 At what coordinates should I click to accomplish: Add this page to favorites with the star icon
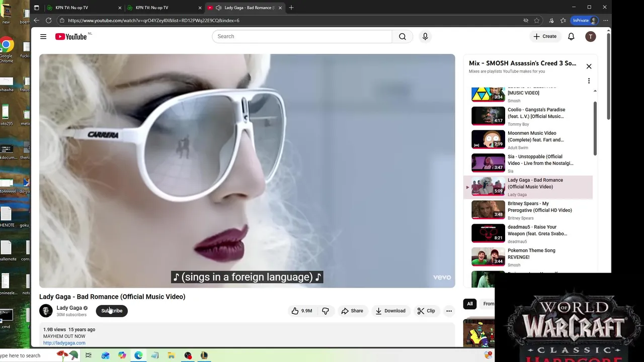[x=537, y=21]
